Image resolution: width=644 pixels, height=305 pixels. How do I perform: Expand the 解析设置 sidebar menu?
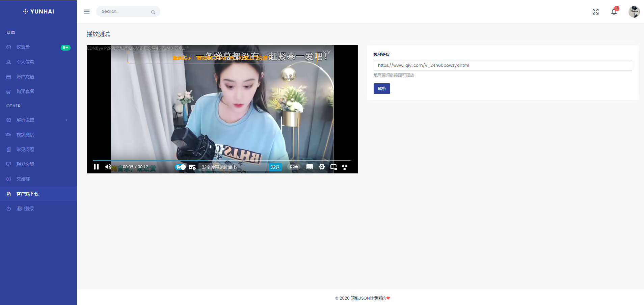(37, 120)
